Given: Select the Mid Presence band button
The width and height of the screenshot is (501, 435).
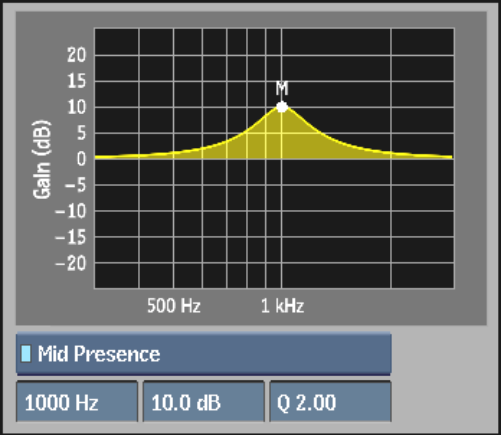Looking at the screenshot, I should (204, 354).
